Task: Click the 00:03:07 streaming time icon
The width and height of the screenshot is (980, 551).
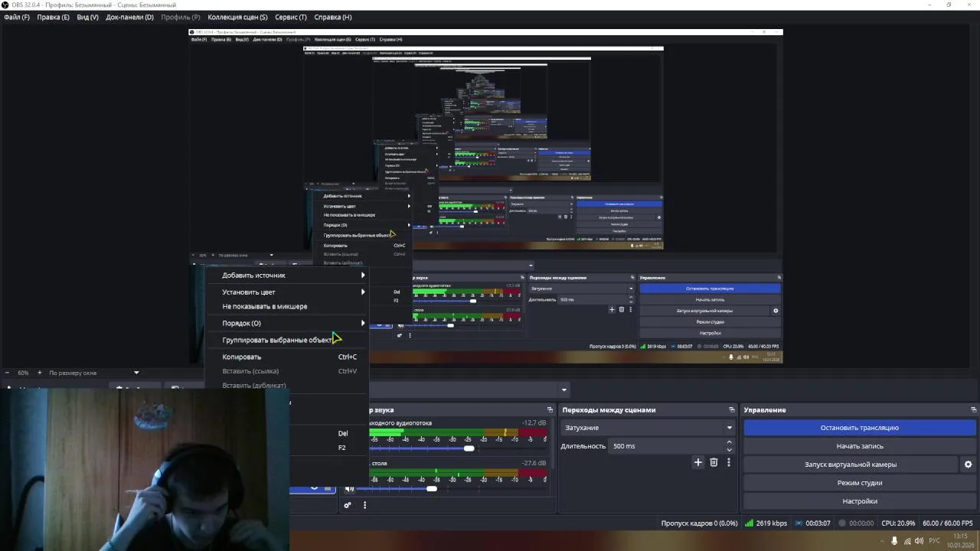Action: pos(800,523)
